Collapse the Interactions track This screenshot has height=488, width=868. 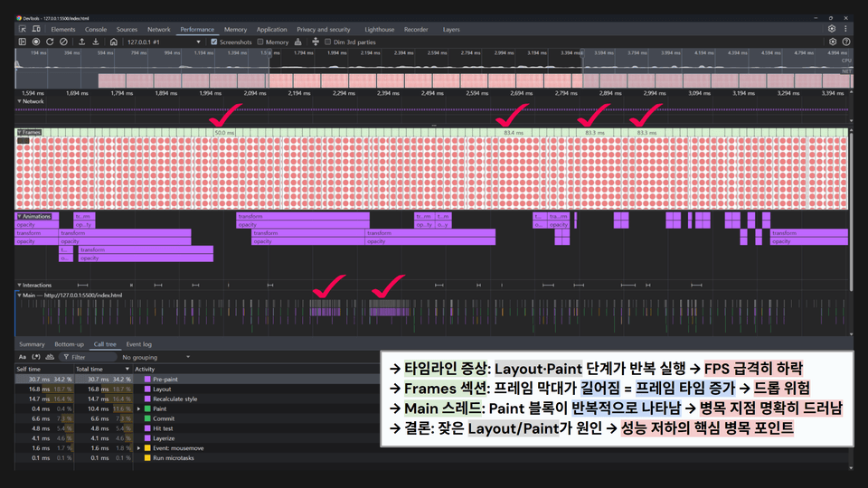coord(19,285)
